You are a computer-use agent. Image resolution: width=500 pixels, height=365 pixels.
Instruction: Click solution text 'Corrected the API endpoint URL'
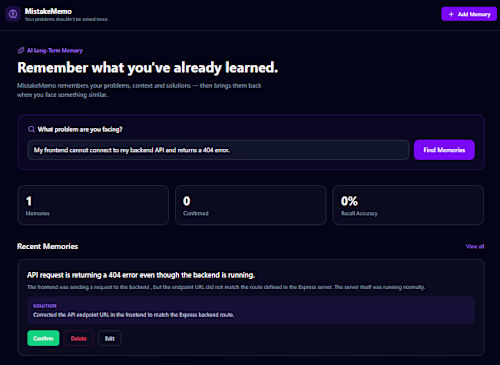(x=133, y=315)
